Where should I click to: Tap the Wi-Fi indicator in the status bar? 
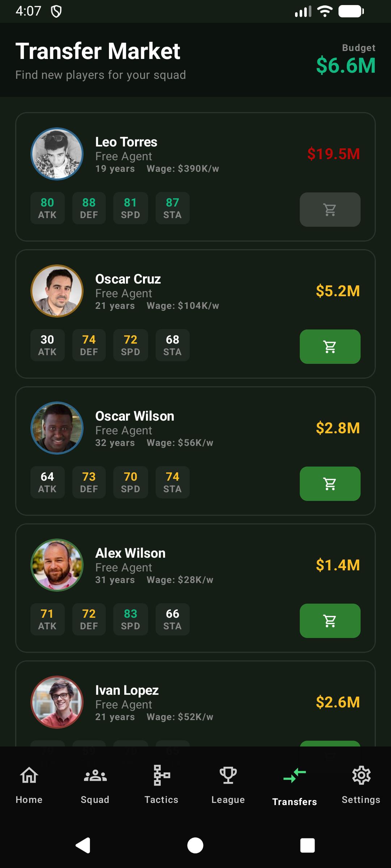pyautogui.click(x=325, y=12)
